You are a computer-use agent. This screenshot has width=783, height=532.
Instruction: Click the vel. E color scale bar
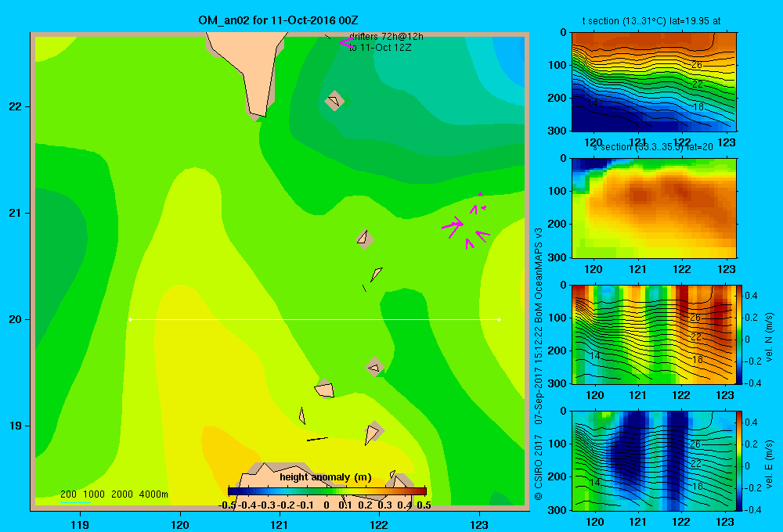(740, 461)
